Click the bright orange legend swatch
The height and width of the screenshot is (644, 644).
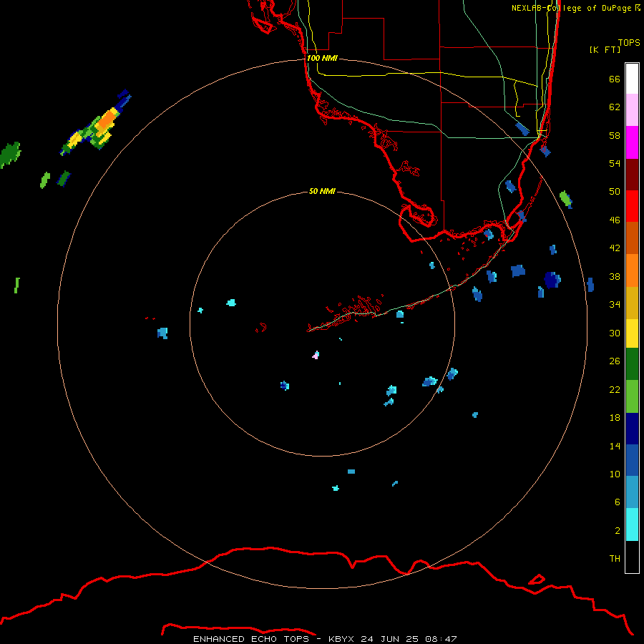632,270
